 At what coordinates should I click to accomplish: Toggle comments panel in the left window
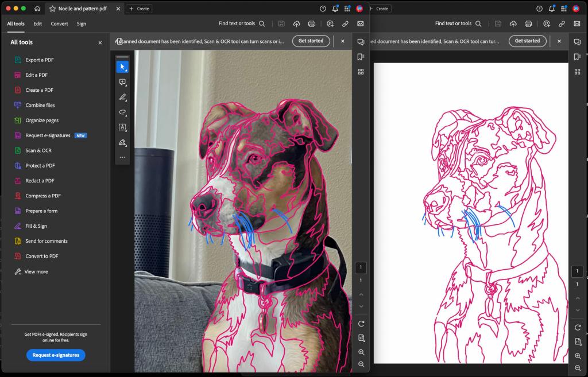point(361,41)
